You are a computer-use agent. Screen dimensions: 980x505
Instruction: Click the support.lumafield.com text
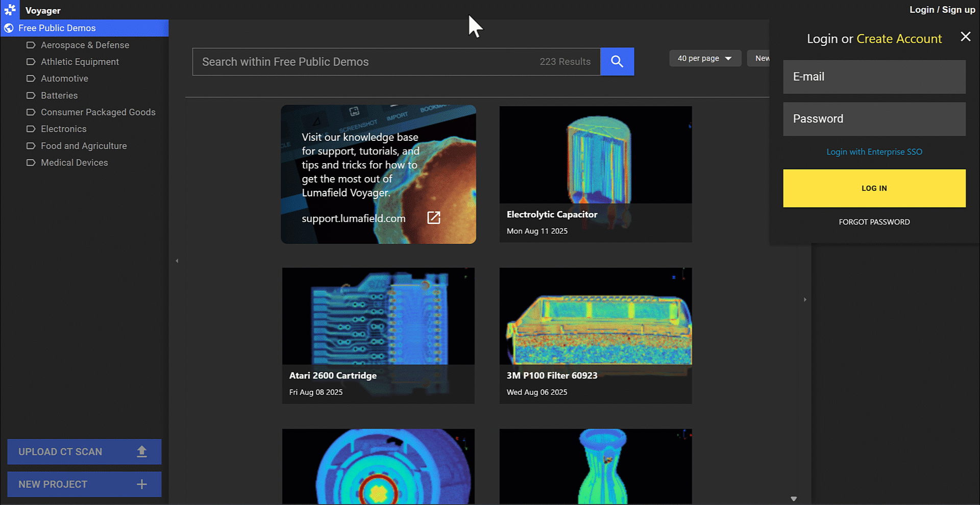pyautogui.click(x=353, y=218)
